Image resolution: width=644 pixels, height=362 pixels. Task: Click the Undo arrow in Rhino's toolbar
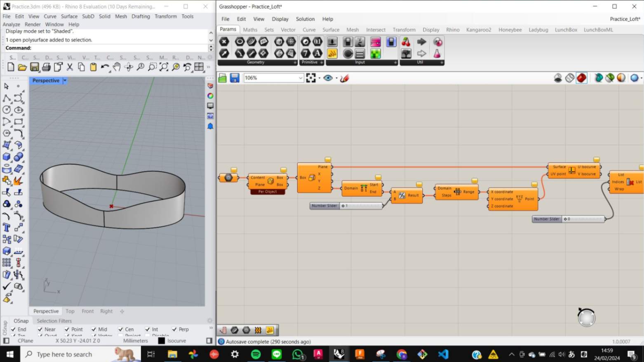105,67
